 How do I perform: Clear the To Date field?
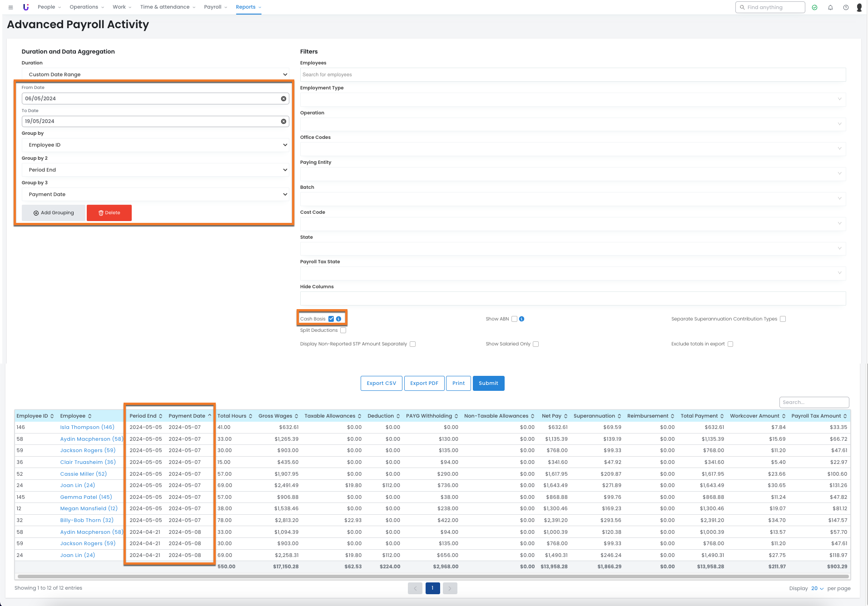coord(283,121)
